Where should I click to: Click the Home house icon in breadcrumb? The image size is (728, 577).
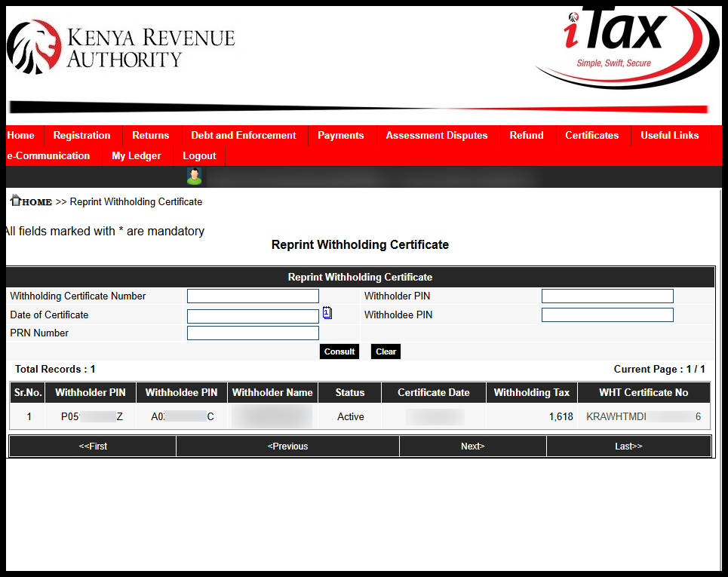pyautogui.click(x=16, y=200)
